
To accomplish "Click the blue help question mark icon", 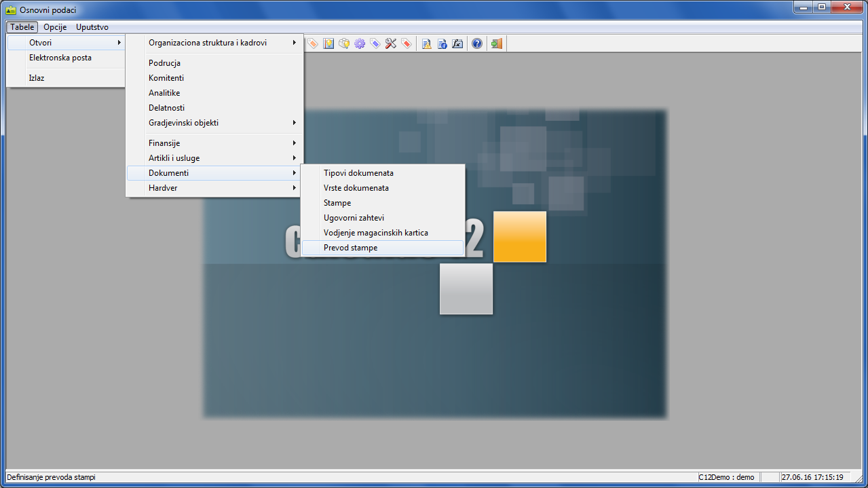I will (x=477, y=43).
